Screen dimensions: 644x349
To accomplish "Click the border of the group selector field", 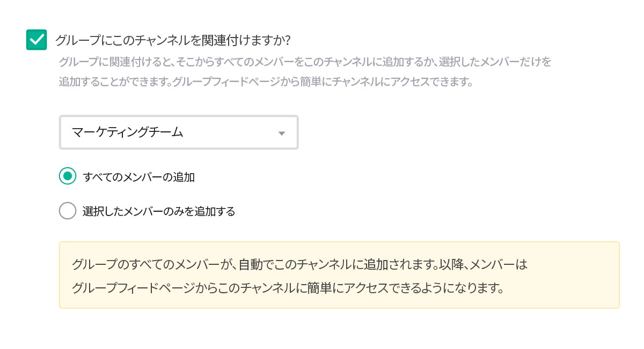I will (179, 117).
